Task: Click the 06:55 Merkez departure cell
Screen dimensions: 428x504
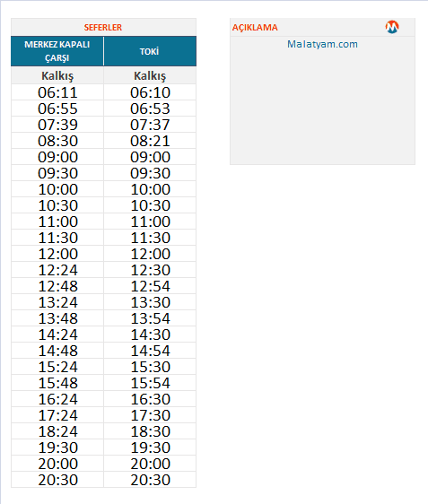Action: (x=57, y=109)
